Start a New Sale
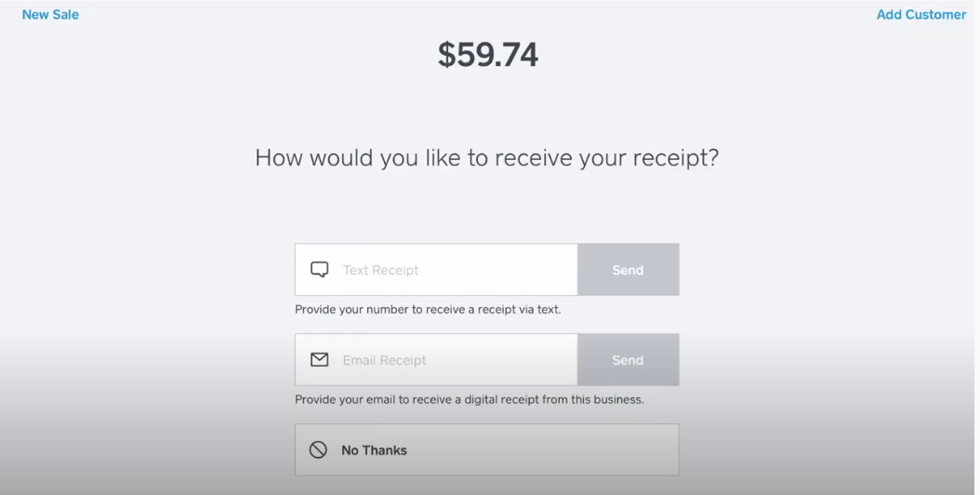The height and width of the screenshot is (495, 980). [50, 15]
